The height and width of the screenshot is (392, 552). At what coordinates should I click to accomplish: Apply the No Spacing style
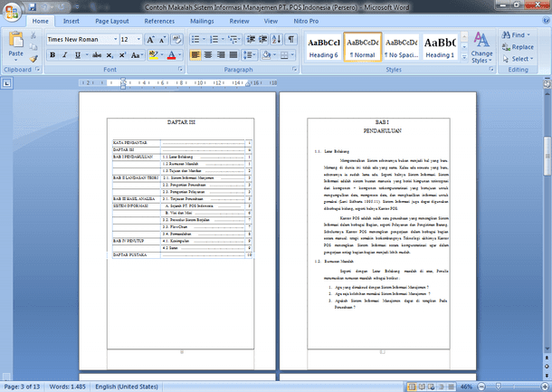(x=401, y=48)
